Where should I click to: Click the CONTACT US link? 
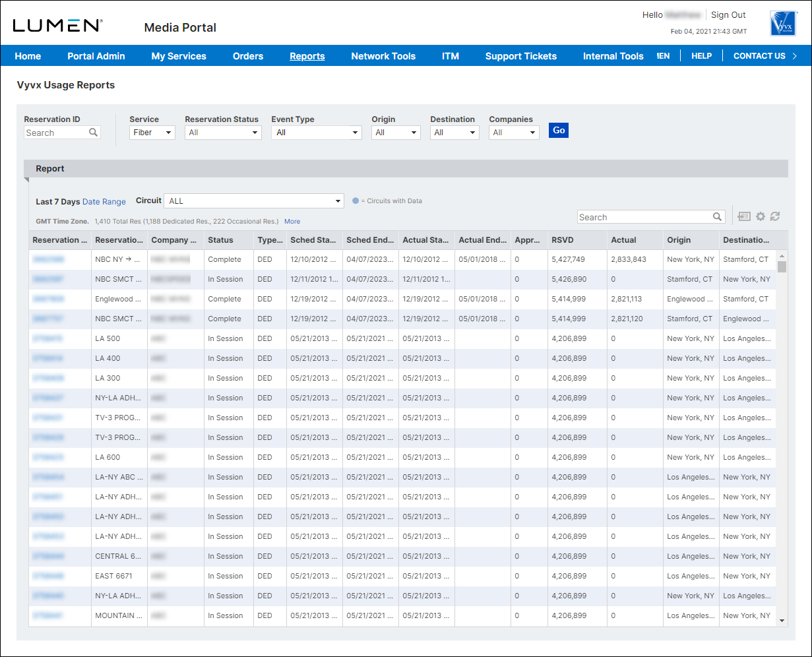click(759, 56)
